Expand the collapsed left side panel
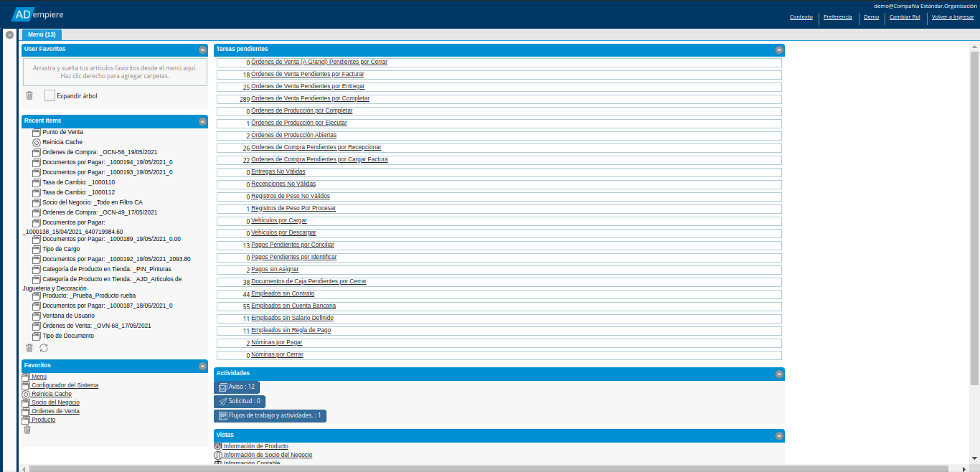The height and width of the screenshot is (472, 980). (9, 34)
